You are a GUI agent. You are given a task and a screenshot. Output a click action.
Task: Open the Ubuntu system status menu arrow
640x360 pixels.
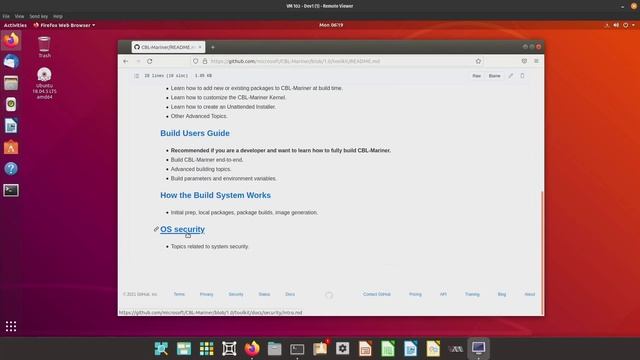coord(633,25)
